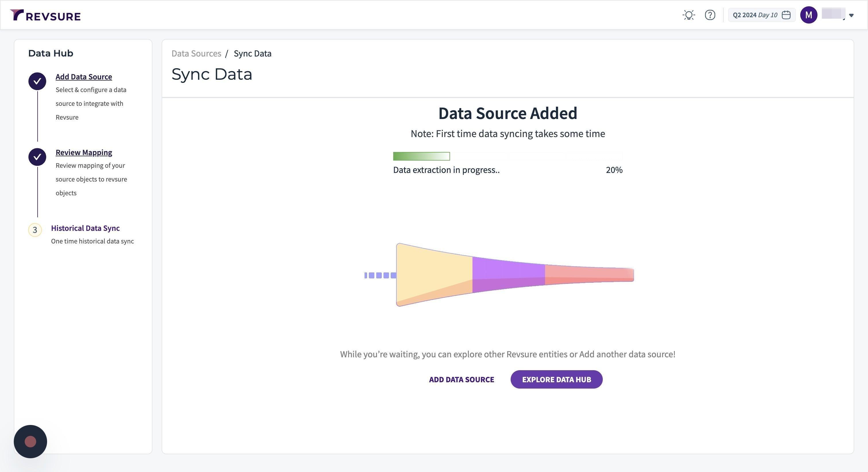The height and width of the screenshot is (472, 868).
Task: Go to Review Mapping step link
Action: point(84,153)
